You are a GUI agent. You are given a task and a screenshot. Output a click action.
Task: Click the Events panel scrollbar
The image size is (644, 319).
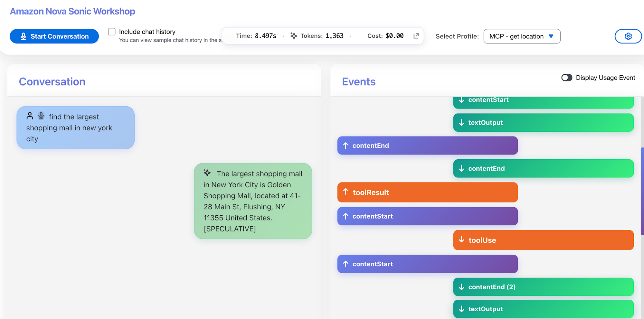tap(642, 192)
